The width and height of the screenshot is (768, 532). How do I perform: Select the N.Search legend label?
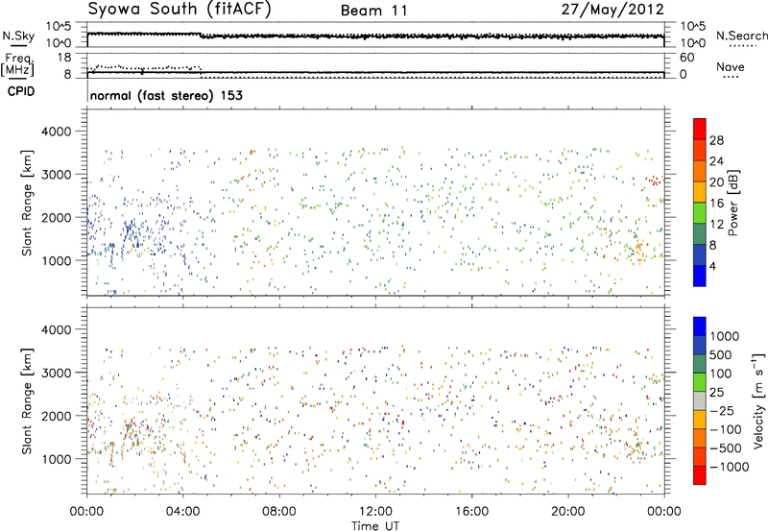[x=742, y=36]
